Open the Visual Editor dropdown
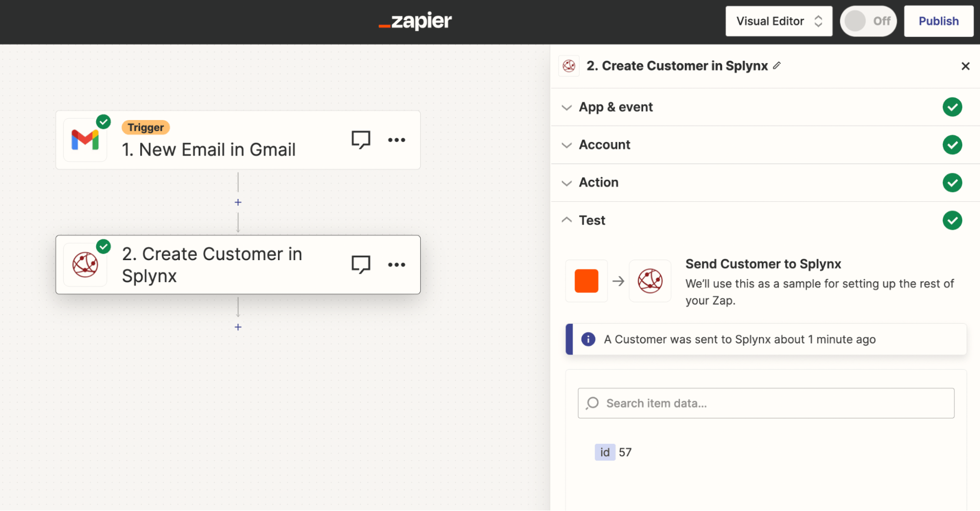Screen dimensions: 980x511 (x=779, y=21)
